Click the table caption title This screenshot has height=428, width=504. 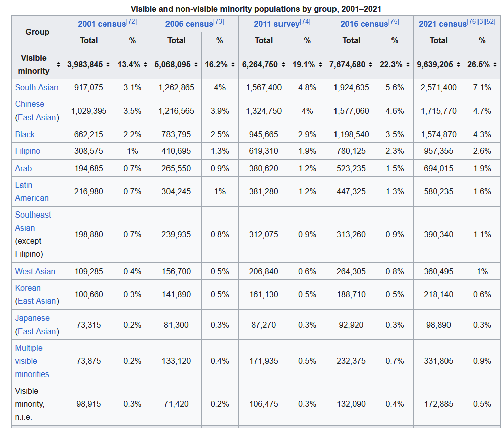256,9
